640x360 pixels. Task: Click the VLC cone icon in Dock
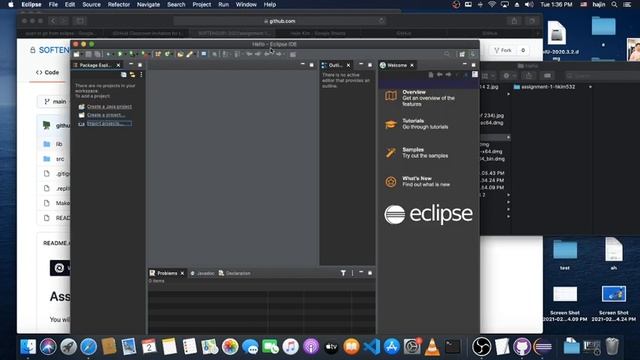tap(432, 347)
